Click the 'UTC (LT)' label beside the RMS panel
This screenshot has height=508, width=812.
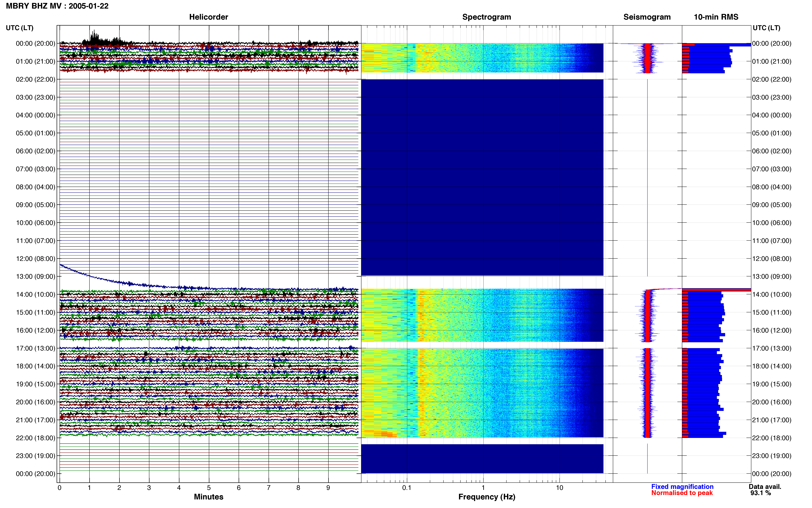click(766, 28)
